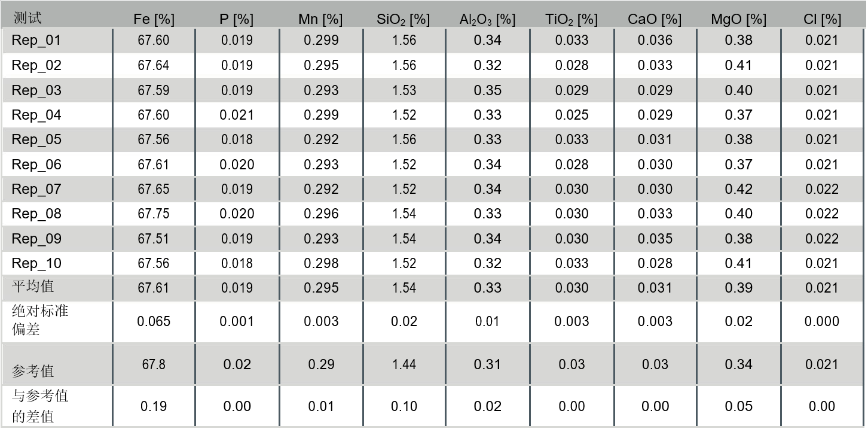Click the TiO₂ [%] column header
Image resolution: width=868 pixels, height=432 pixels.
coord(571,19)
